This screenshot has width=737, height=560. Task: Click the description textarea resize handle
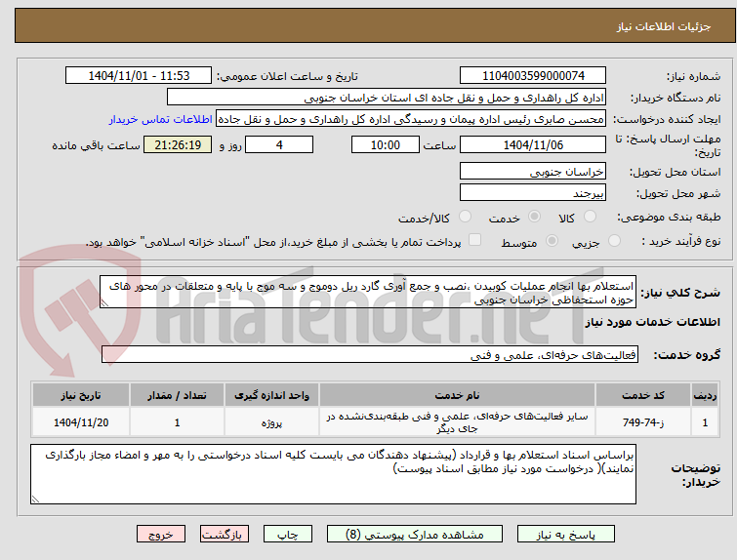pos(104,304)
